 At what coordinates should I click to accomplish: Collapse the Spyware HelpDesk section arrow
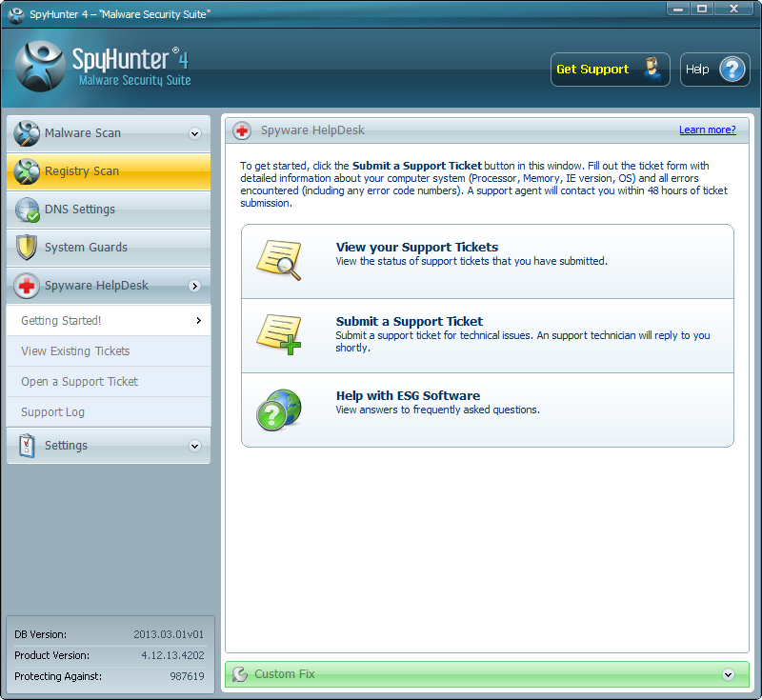point(195,286)
